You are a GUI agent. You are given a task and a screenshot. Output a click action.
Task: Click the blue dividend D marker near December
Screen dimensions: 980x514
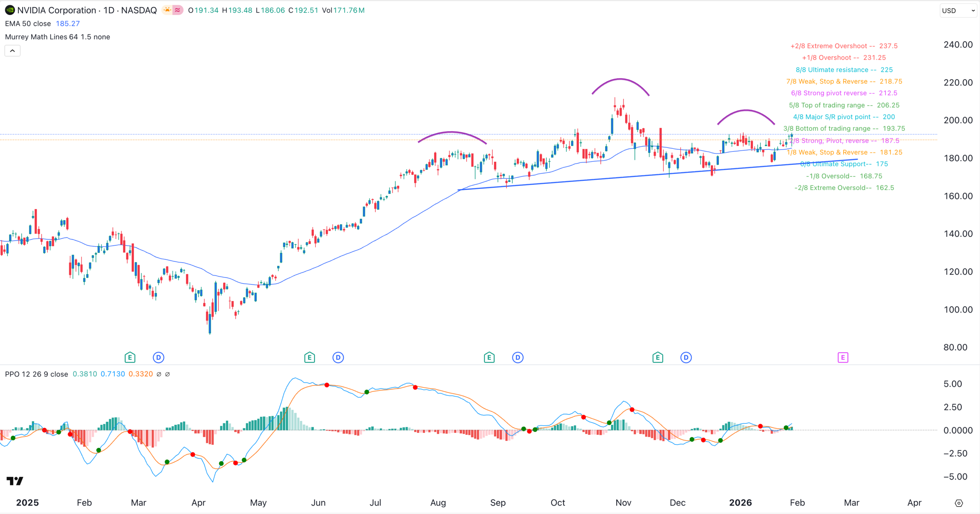686,358
